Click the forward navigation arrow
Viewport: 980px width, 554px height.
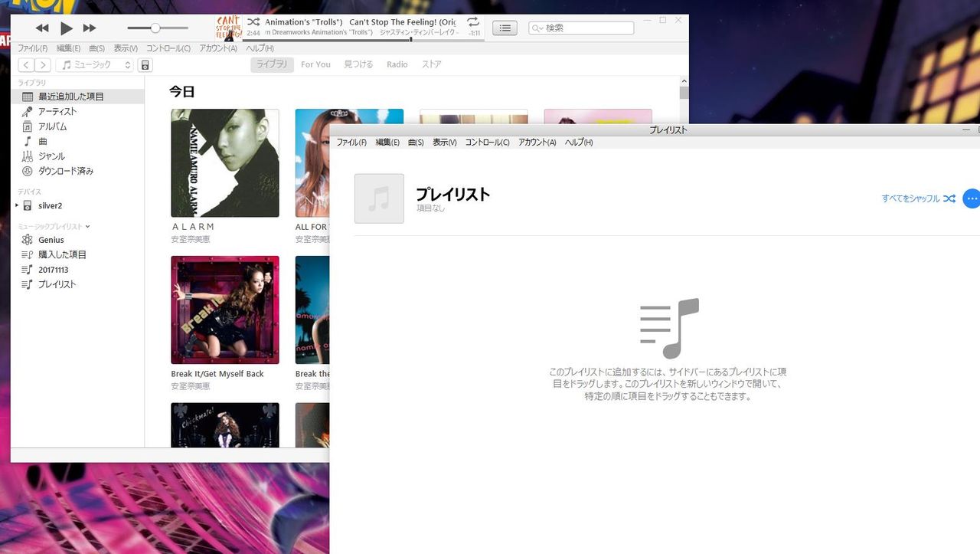tap(43, 65)
